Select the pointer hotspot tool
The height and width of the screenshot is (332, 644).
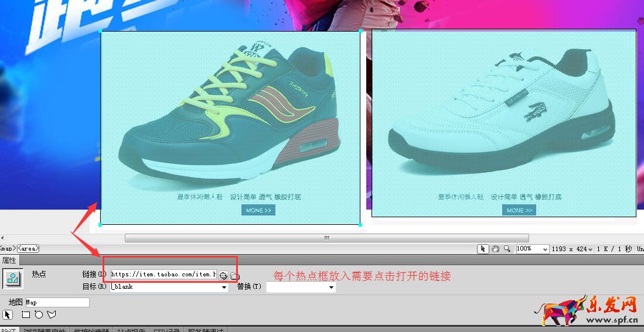pyautogui.click(x=7, y=314)
